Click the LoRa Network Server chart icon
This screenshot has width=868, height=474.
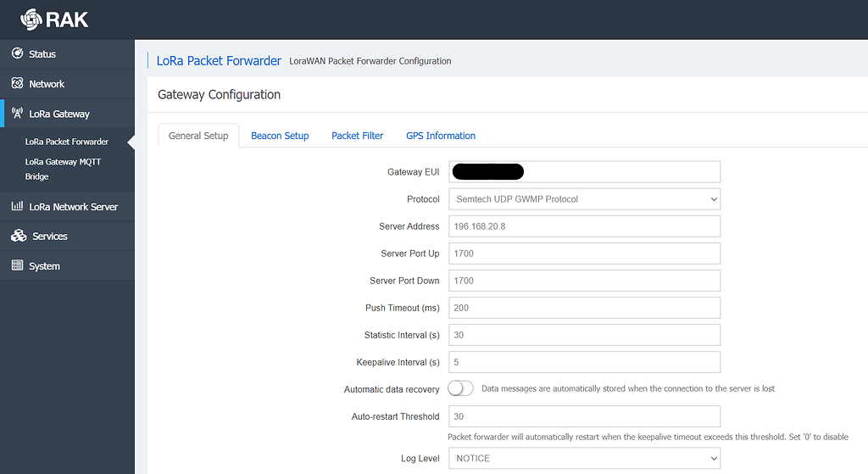17,206
